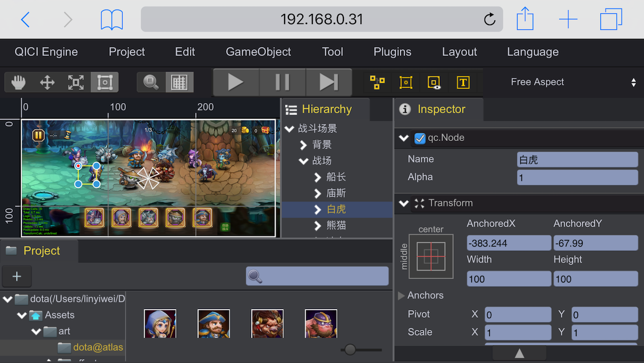Click the zoom magnifier toolbar icon

tap(151, 82)
